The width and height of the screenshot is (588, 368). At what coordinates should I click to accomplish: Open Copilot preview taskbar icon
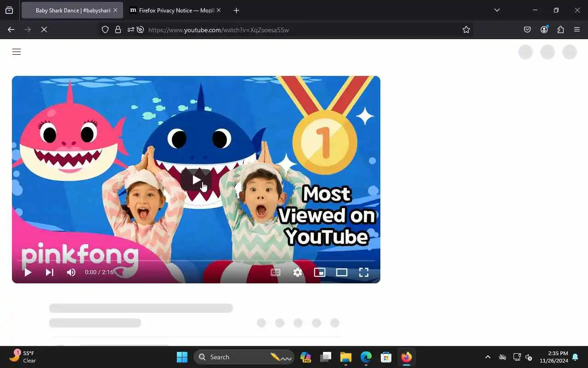(x=305, y=357)
